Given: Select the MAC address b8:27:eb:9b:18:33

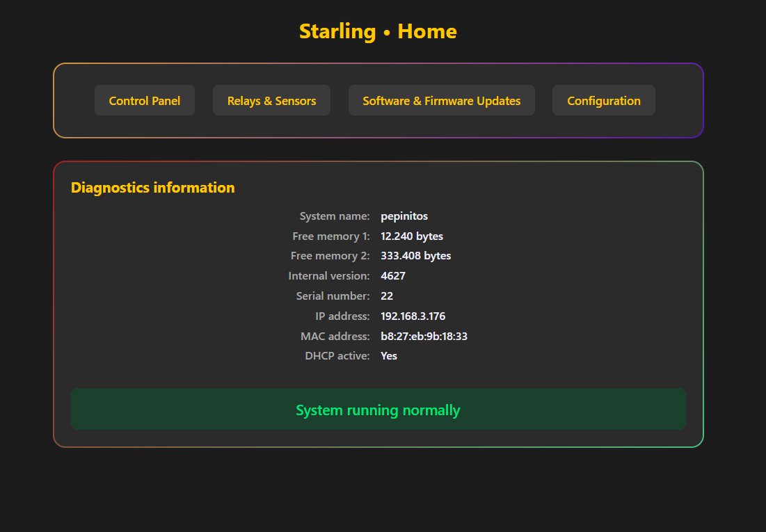Looking at the screenshot, I should point(424,337).
